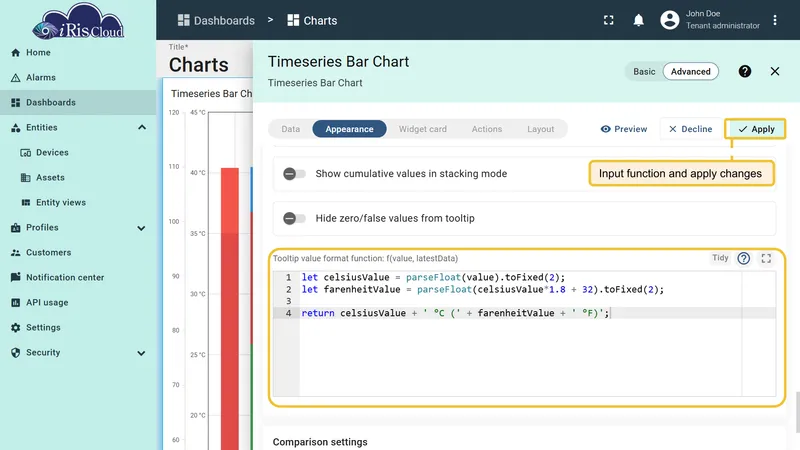Expand the Security section
Viewport: 800px width, 450px height.
[x=141, y=353]
